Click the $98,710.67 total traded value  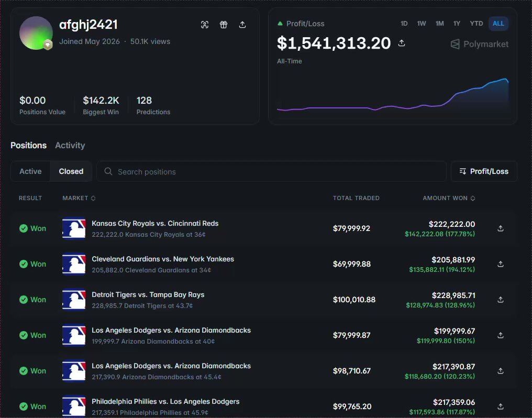click(352, 371)
